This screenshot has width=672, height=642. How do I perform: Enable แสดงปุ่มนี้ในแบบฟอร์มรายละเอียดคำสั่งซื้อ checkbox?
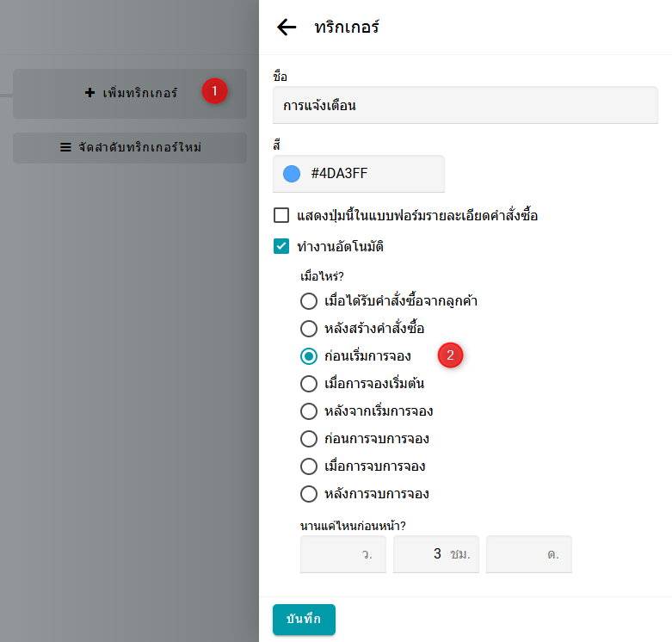pyautogui.click(x=281, y=215)
